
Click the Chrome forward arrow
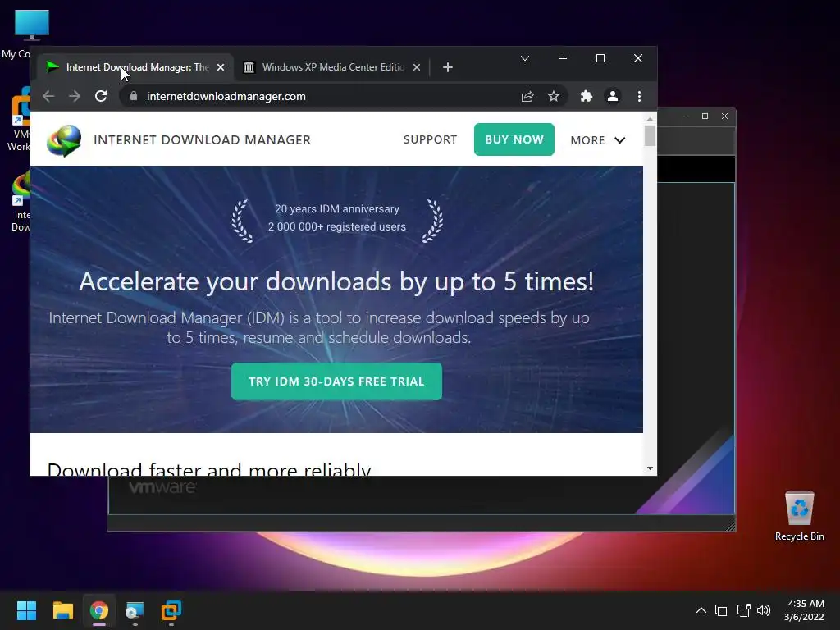tap(75, 97)
